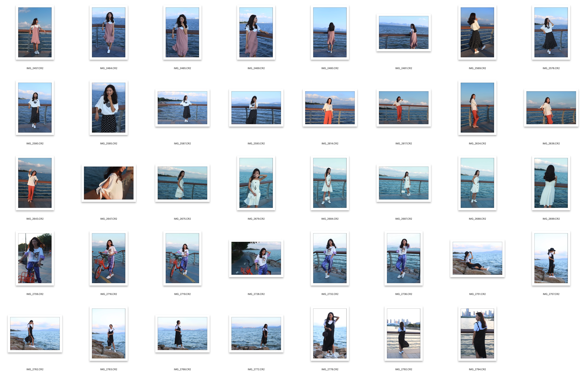
Task: Click the IMG_2593.CR2 landscape thumbnail
Action: (x=256, y=108)
